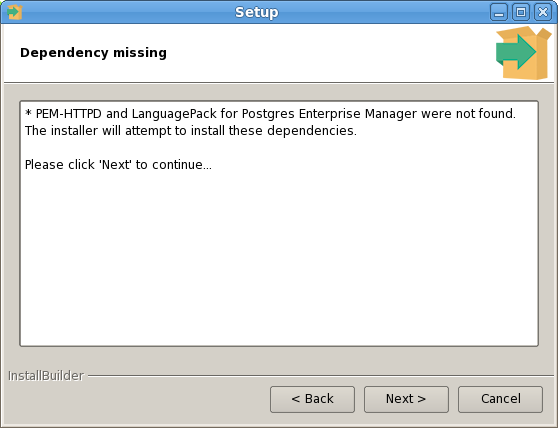This screenshot has width=558, height=428.
Task: Go back with the < Back button
Action: click(x=312, y=399)
